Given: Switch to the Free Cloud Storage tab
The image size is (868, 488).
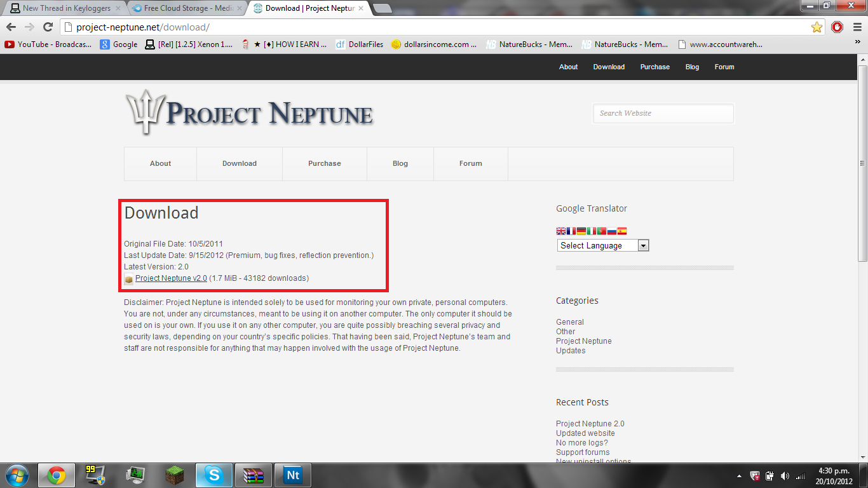Looking at the screenshot, I should (187, 8).
